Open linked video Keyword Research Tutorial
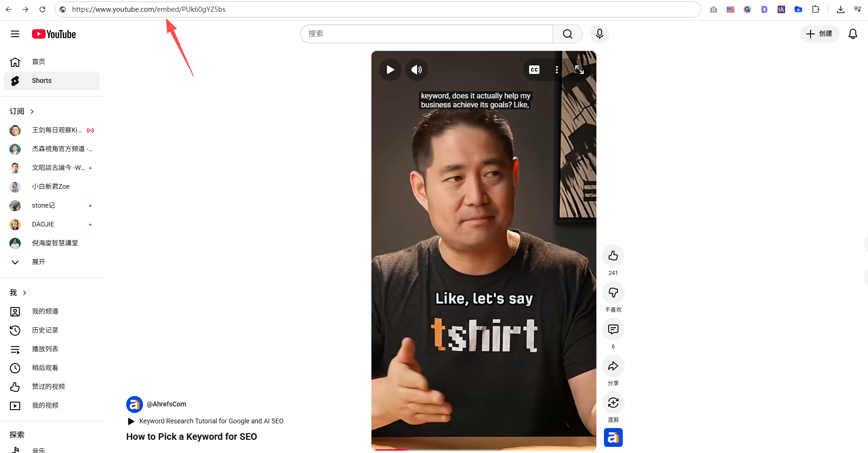This screenshot has width=868, height=453. pos(205,421)
